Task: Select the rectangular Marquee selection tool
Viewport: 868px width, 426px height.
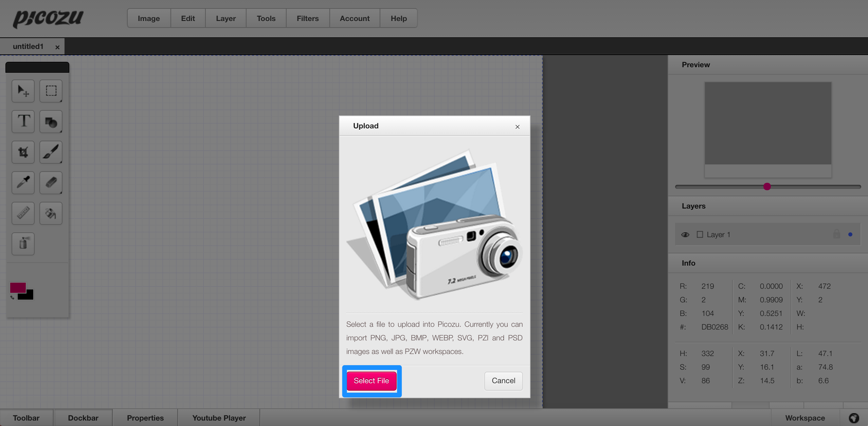Action: 51,91
